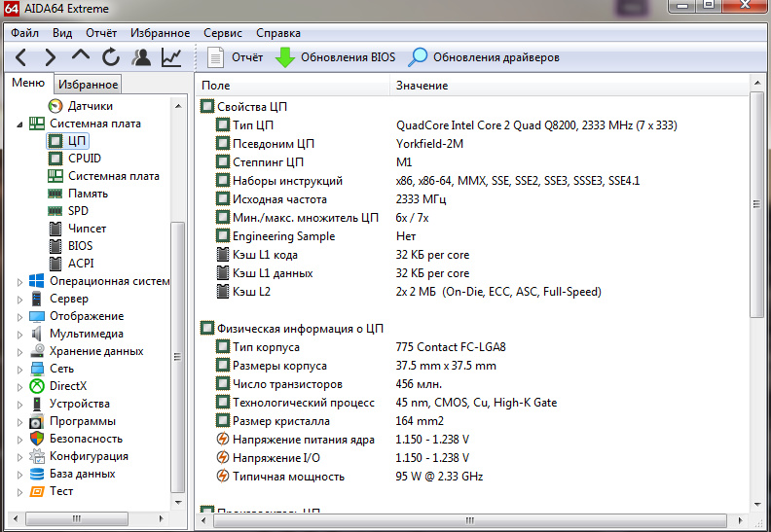Select the Свойства ЦП group row

click(472, 107)
